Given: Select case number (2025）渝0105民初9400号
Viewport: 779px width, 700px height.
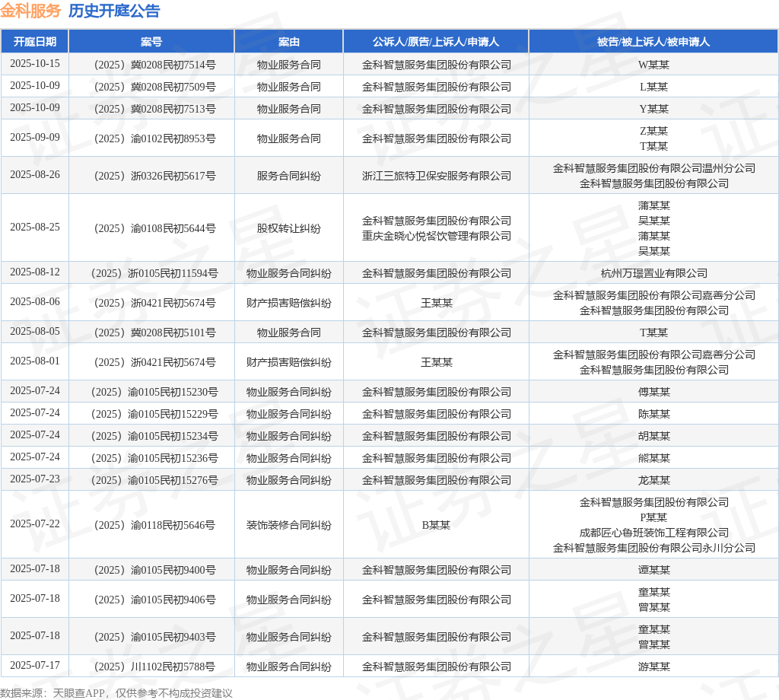Looking at the screenshot, I should pos(154,570).
